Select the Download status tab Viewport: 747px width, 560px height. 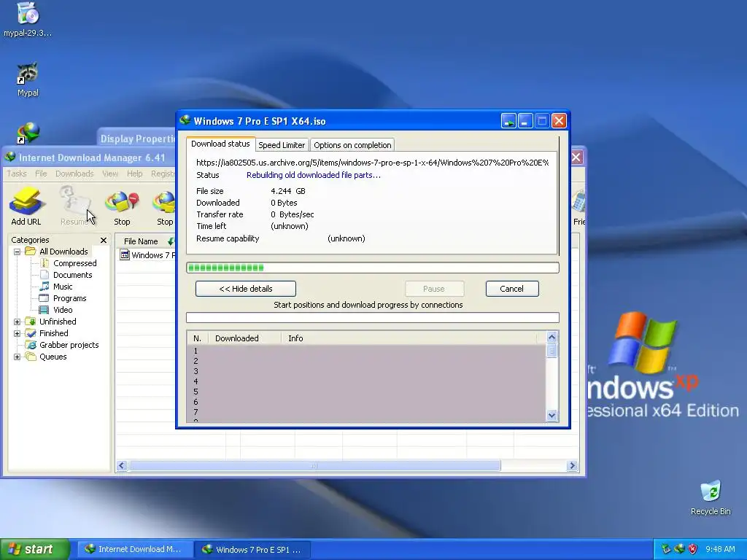tap(220, 144)
